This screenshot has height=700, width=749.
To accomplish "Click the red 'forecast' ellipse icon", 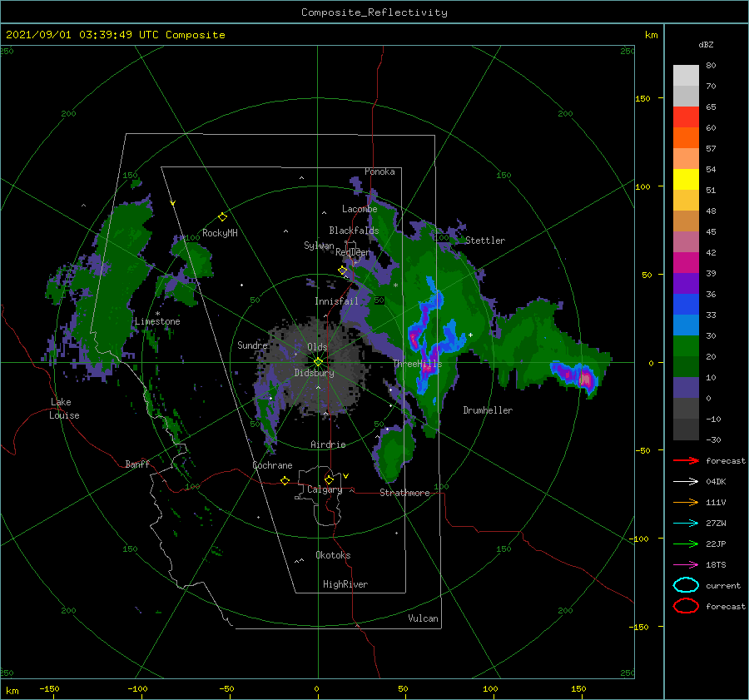I will pyautogui.click(x=686, y=606).
